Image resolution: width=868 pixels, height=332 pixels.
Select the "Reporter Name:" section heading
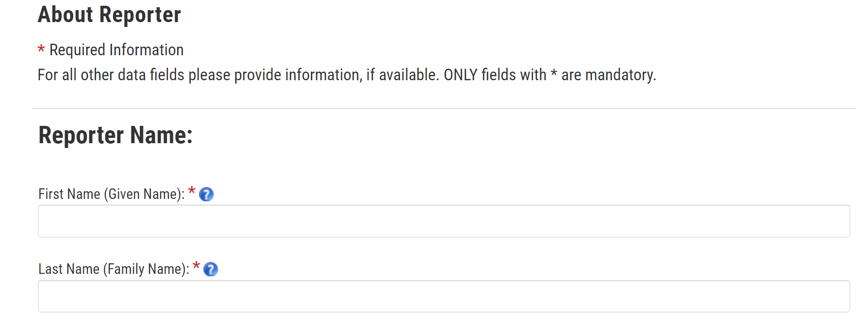pyautogui.click(x=115, y=135)
